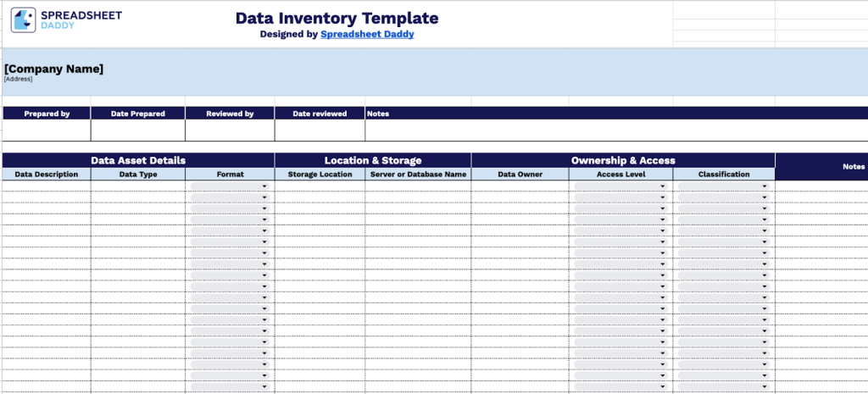Screen dimensions: 868x394
Task: Select the [Address] placeholder cell
Action: tap(18, 79)
